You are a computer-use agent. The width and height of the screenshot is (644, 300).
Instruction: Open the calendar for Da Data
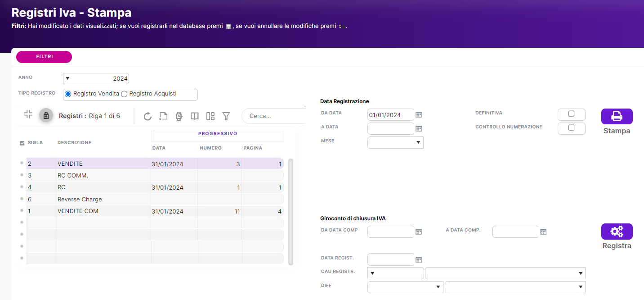tap(419, 115)
